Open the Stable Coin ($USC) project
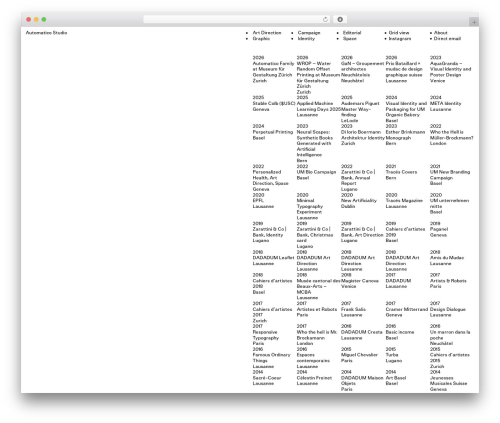Viewport: 500px width, 423px height. [274, 103]
